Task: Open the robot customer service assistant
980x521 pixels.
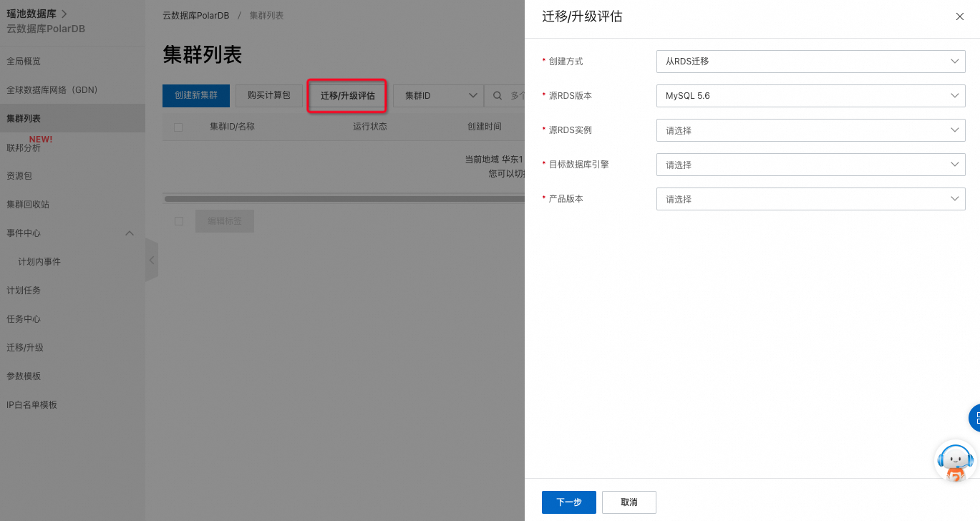Action: click(x=956, y=462)
